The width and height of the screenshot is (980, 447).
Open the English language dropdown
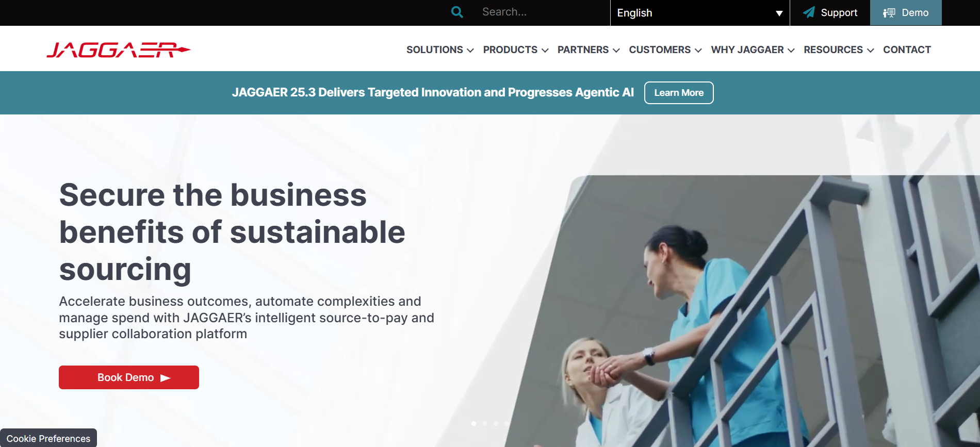[x=700, y=13]
